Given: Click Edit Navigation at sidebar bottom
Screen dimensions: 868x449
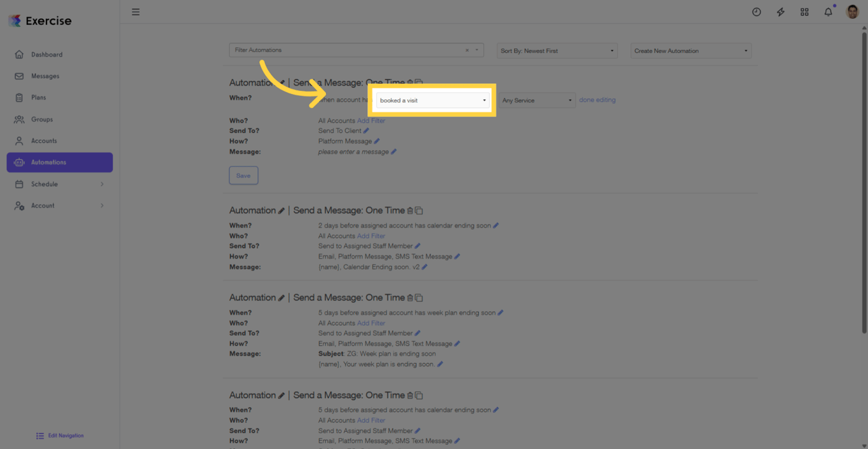Looking at the screenshot, I should pos(60,436).
